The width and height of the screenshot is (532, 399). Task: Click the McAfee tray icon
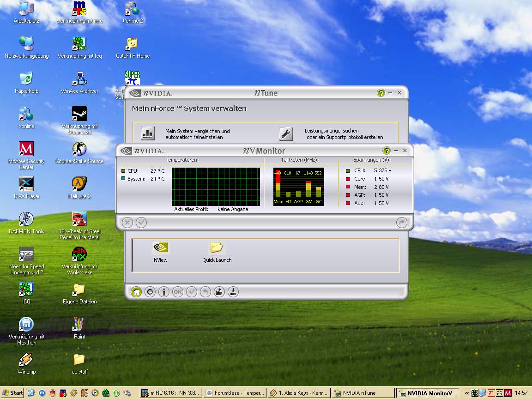point(508,393)
